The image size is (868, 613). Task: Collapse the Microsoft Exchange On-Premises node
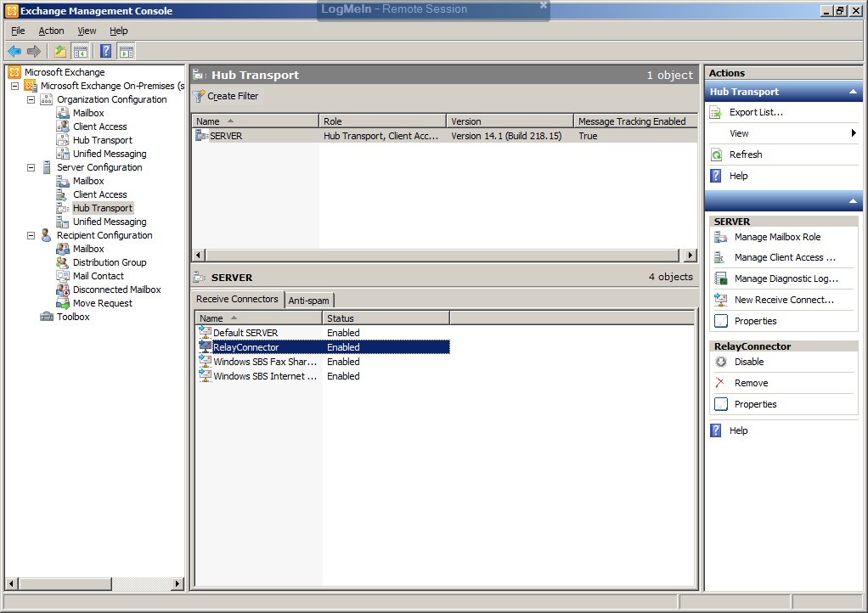tap(15, 86)
